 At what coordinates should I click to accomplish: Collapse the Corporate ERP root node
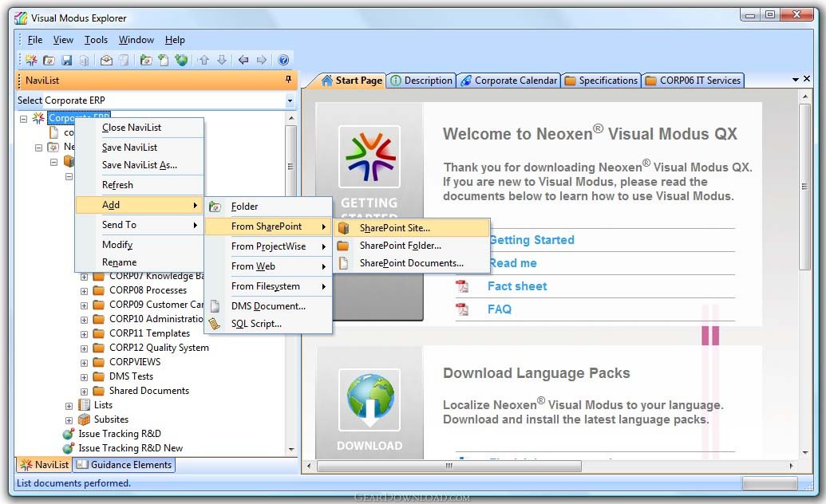(x=23, y=119)
